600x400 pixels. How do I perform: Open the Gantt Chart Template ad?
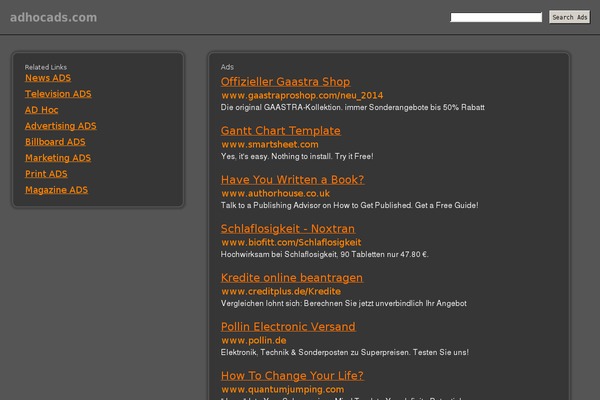click(280, 131)
